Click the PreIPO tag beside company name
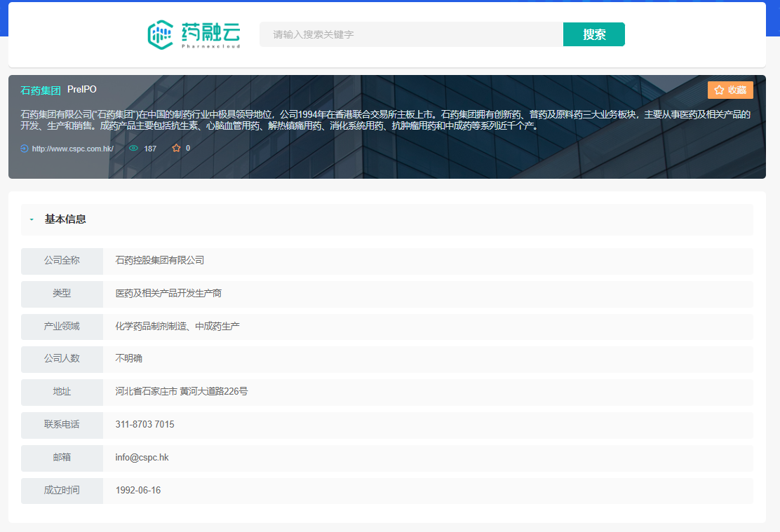Viewport: 780px width, 532px height. click(x=82, y=90)
